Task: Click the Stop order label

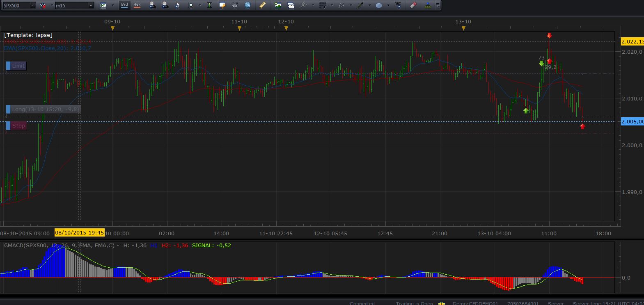Action: pos(18,126)
